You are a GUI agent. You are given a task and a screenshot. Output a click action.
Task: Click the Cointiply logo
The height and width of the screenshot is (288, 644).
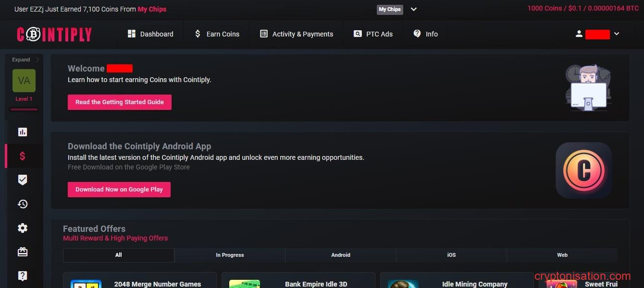point(54,34)
